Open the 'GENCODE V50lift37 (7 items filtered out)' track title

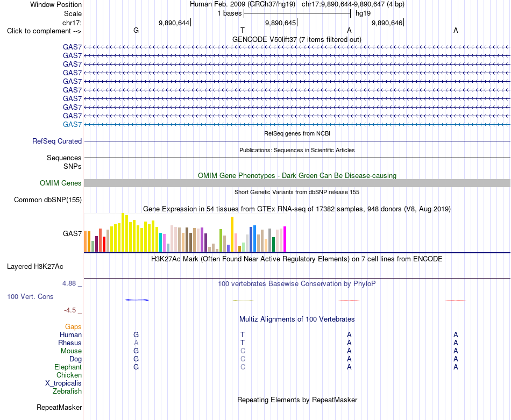point(297,39)
